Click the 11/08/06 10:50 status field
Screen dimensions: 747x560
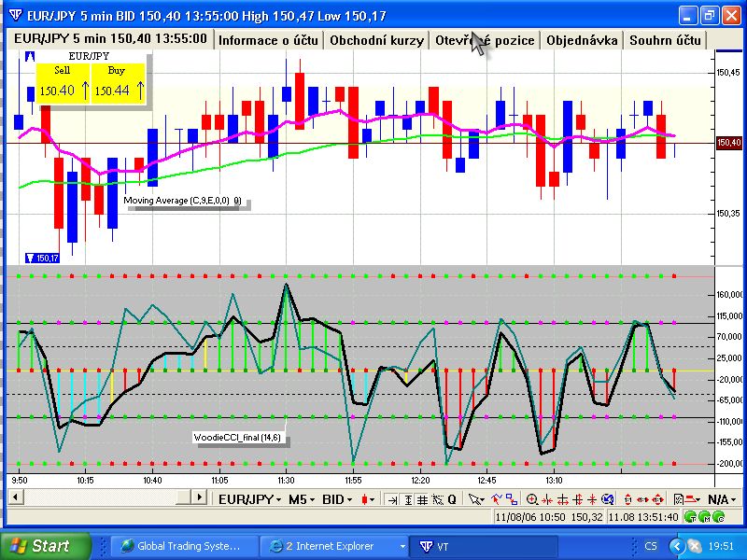coord(548,517)
